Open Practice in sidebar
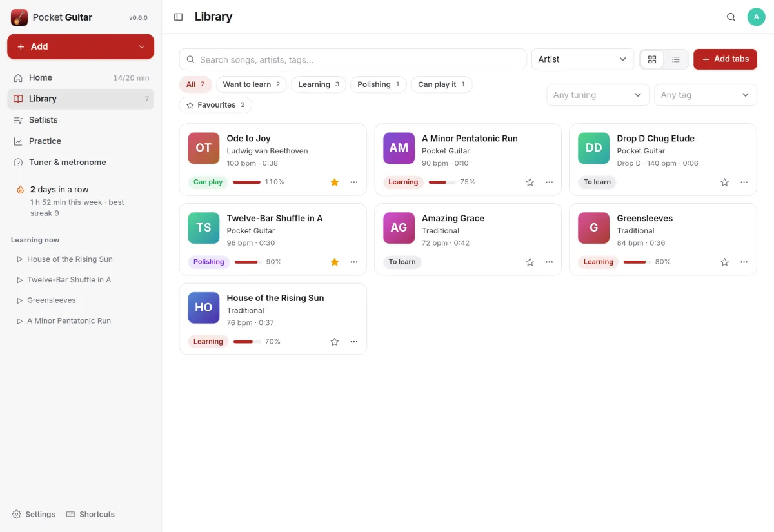774x532 pixels. (81, 141)
